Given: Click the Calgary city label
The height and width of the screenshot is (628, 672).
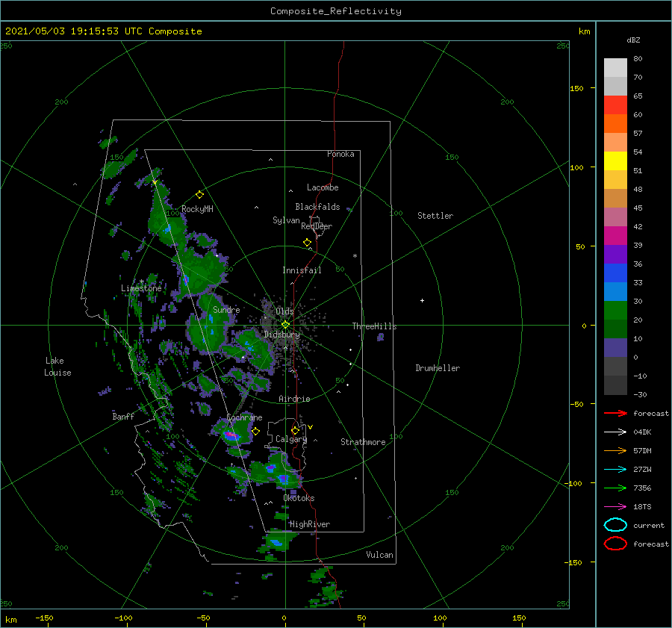Looking at the screenshot, I should coord(291,439).
